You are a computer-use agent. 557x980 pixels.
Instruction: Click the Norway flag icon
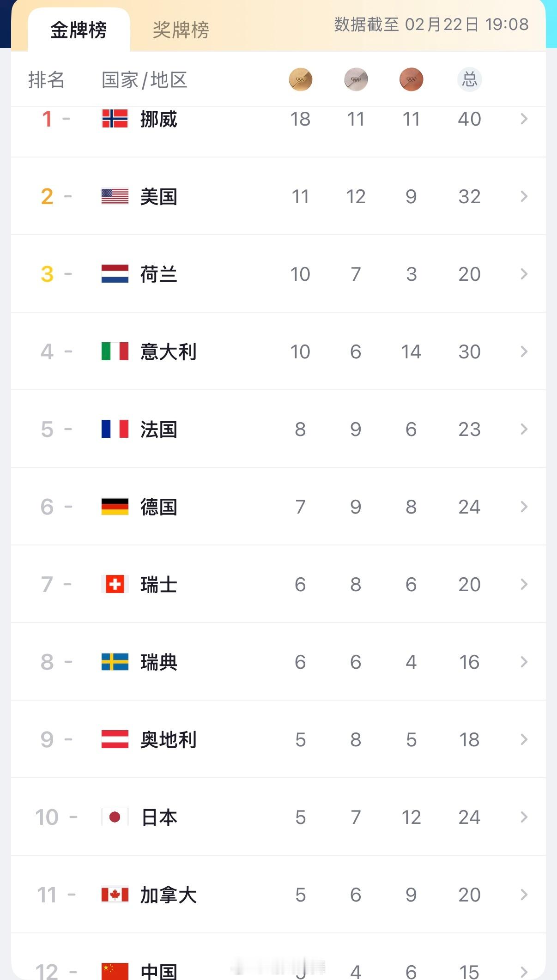pos(115,119)
